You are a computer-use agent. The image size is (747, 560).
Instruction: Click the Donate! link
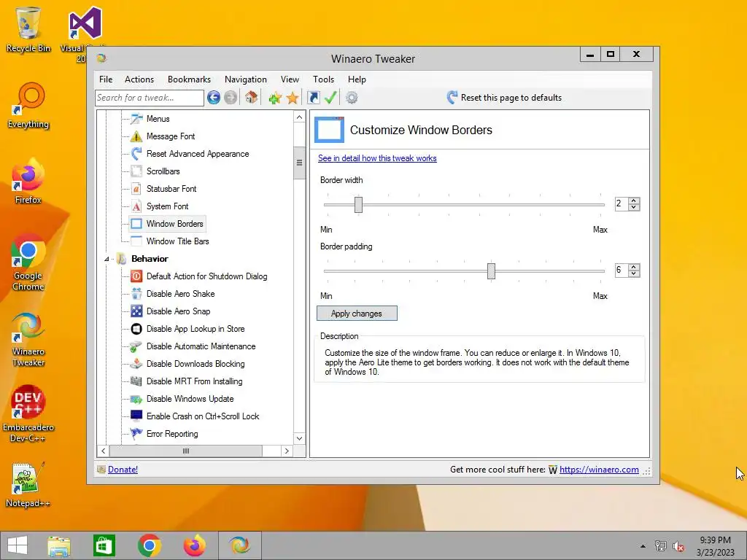(x=123, y=470)
